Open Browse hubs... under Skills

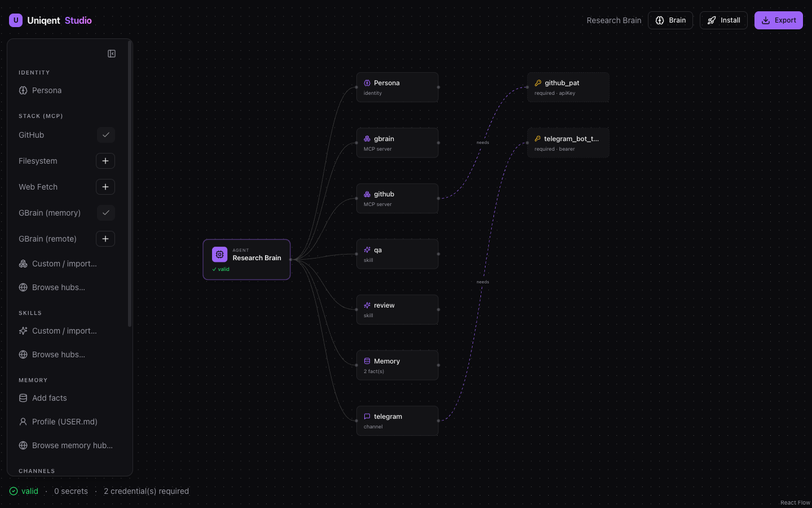click(x=67, y=354)
